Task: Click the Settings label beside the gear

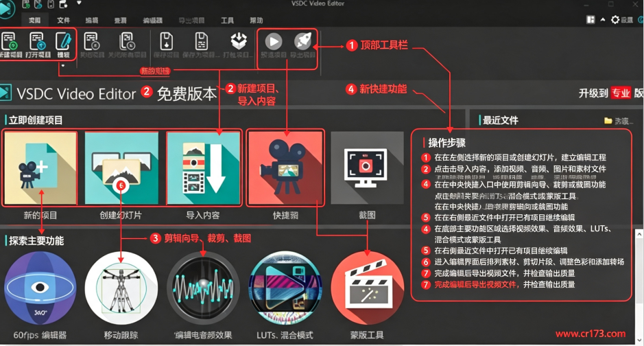Action: tap(627, 20)
